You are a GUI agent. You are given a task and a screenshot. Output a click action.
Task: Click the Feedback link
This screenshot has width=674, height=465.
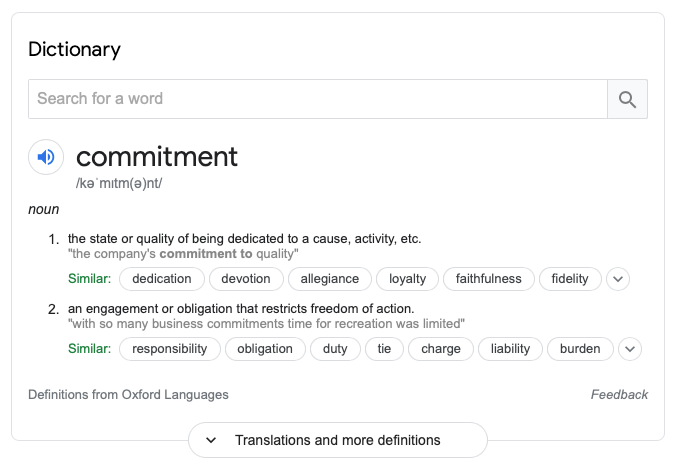pyautogui.click(x=619, y=395)
